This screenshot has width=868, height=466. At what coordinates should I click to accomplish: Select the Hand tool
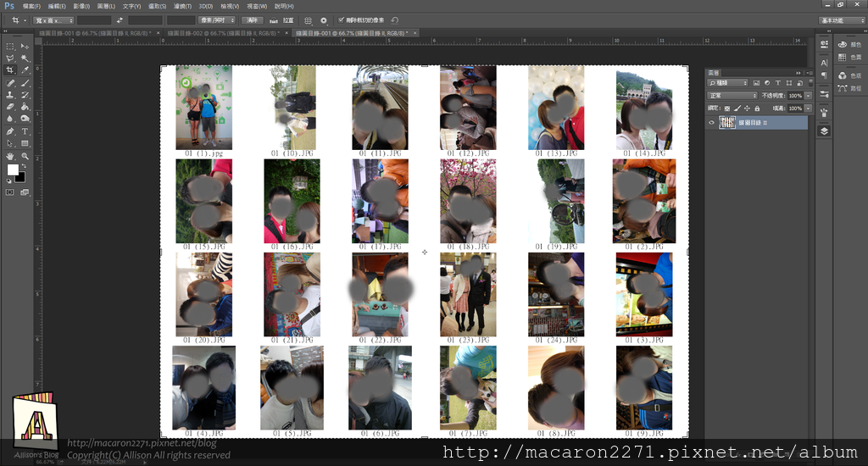pos(10,157)
